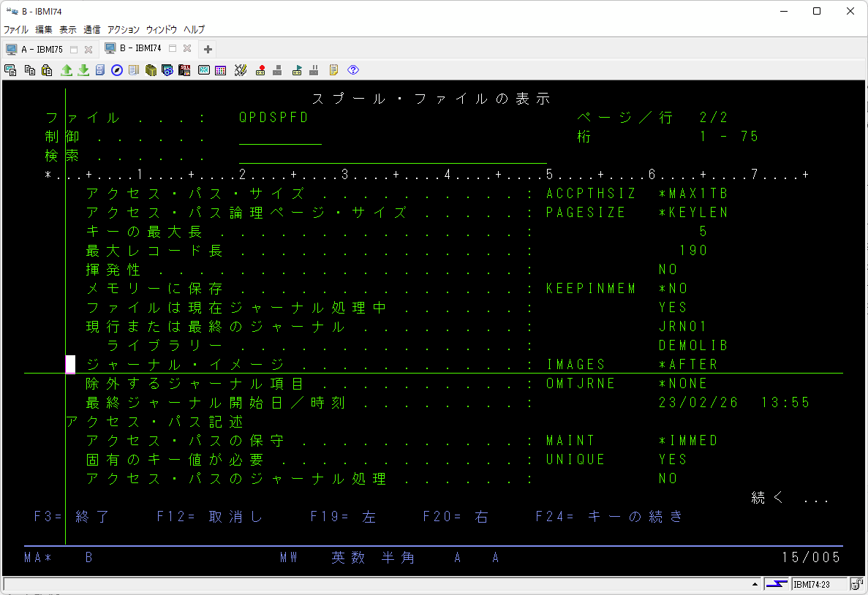
Task: Receive a file from the host
Action: 83,69
